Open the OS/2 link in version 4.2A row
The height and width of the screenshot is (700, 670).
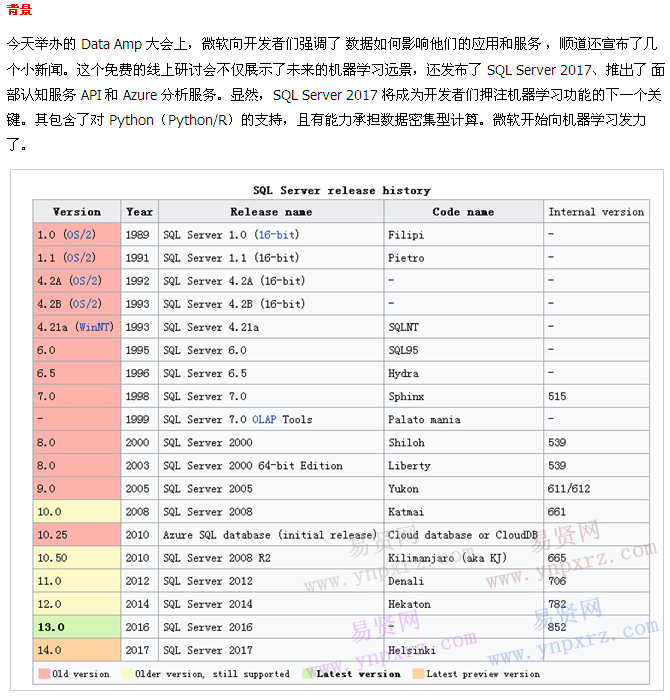85,281
